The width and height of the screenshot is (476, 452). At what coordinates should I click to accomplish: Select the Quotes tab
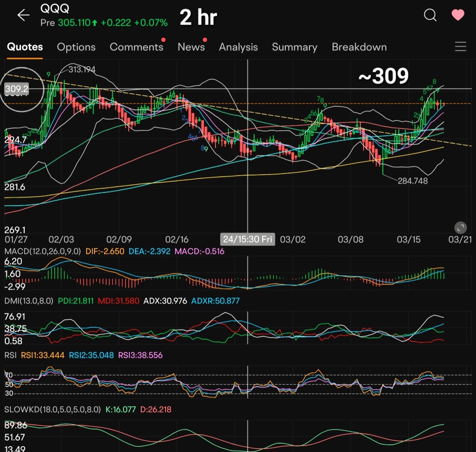(25, 47)
